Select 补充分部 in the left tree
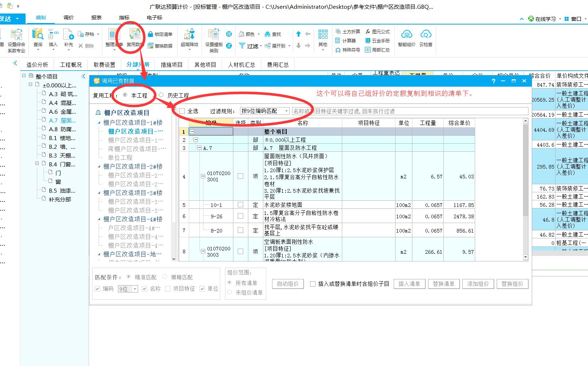Viewport: 588px width, 366px height. [60, 199]
